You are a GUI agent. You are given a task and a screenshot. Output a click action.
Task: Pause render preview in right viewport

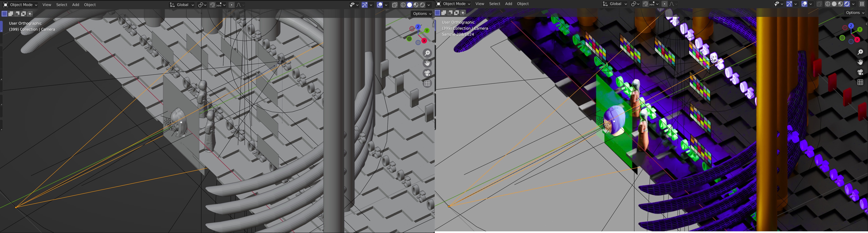(862, 4)
